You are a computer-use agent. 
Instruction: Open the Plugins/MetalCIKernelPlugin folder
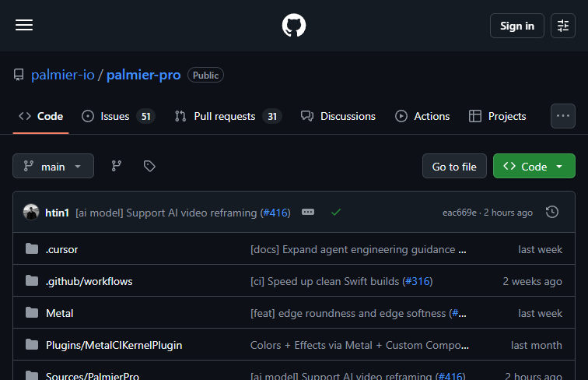click(114, 346)
